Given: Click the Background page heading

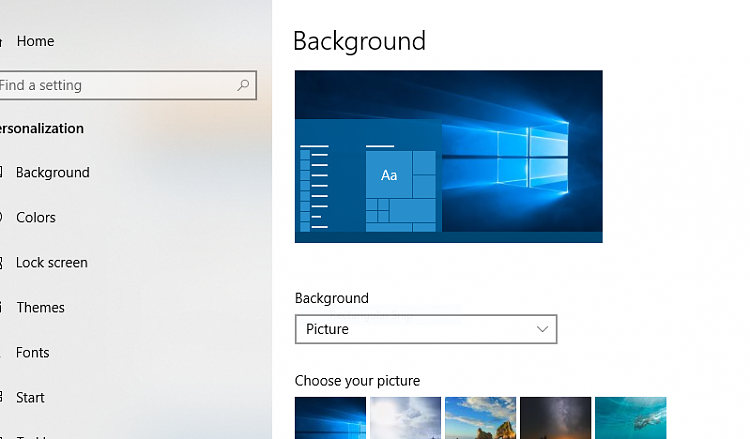Looking at the screenshot, I should 359,41.
